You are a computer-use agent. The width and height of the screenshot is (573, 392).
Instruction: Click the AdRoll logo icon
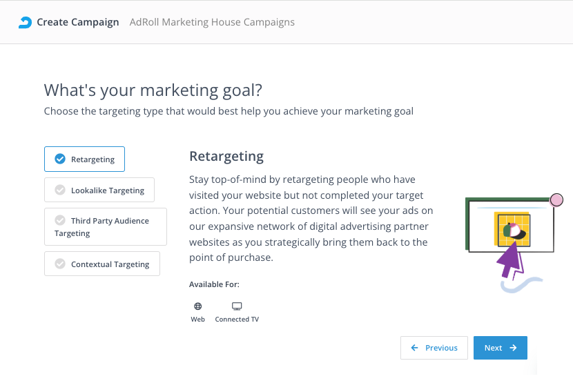click(25, 22)
